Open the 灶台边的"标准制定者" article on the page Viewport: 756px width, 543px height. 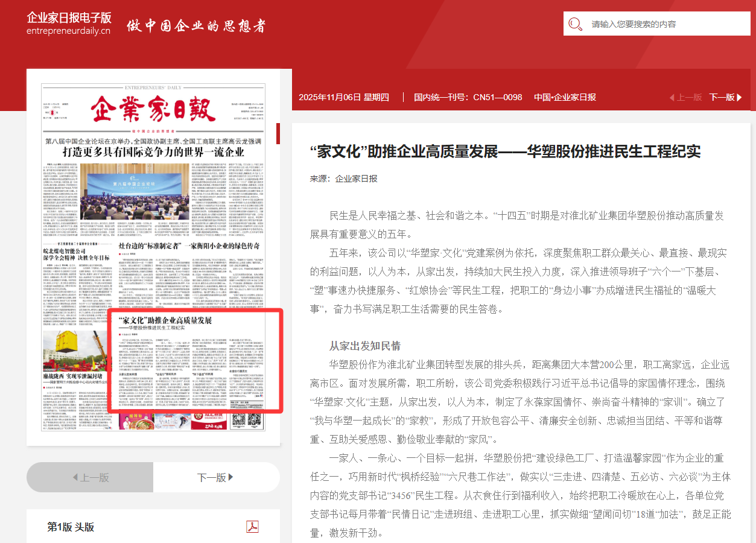[189, 246]
